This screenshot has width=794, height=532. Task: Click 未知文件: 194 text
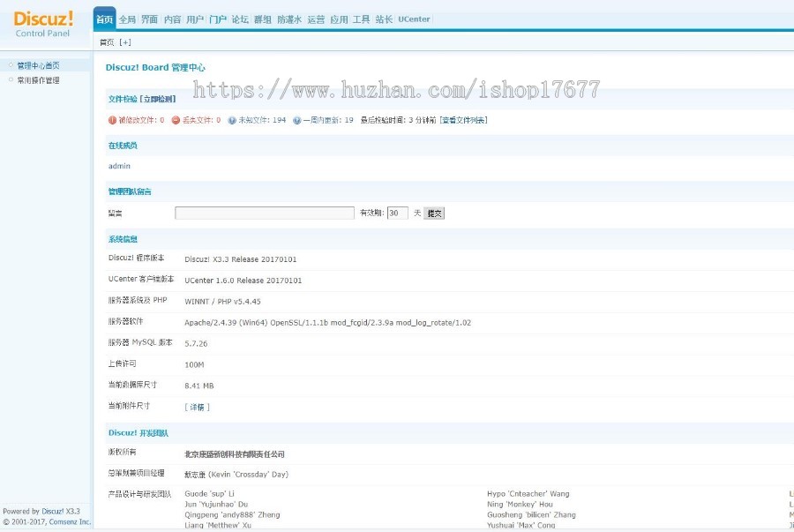tap(262, 120)
